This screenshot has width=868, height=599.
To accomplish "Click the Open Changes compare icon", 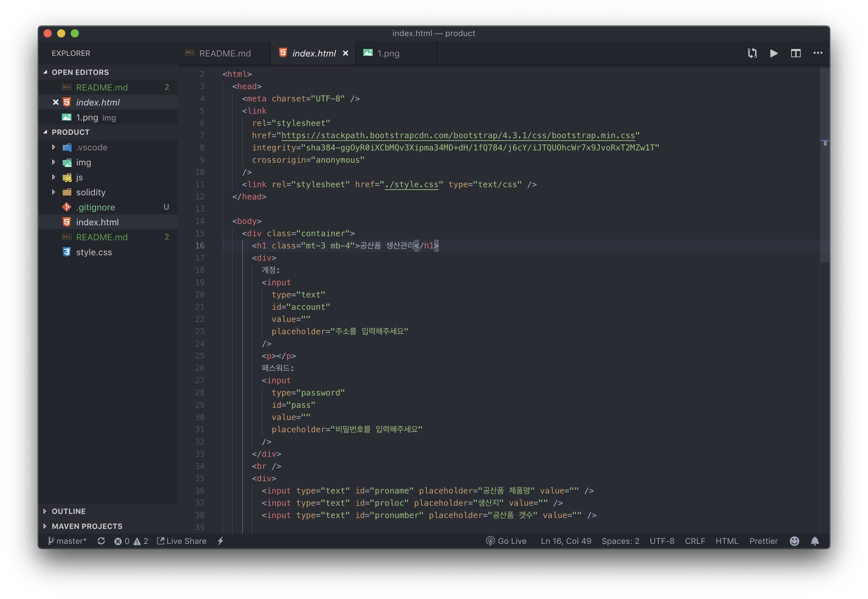I will click(752, 53).
